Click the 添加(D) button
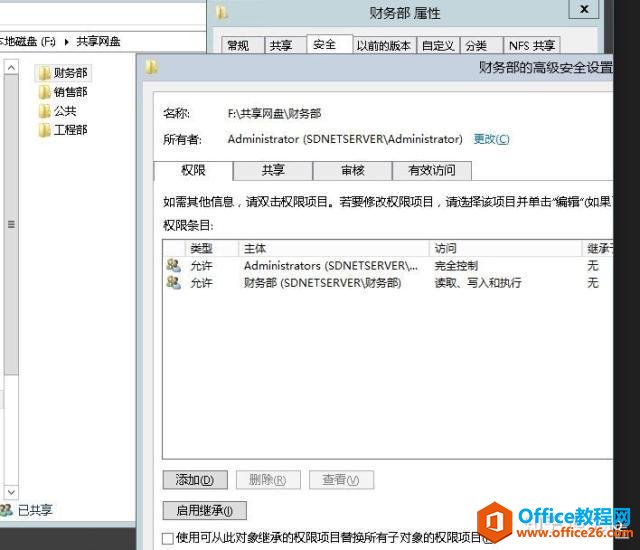 (195, 480)
